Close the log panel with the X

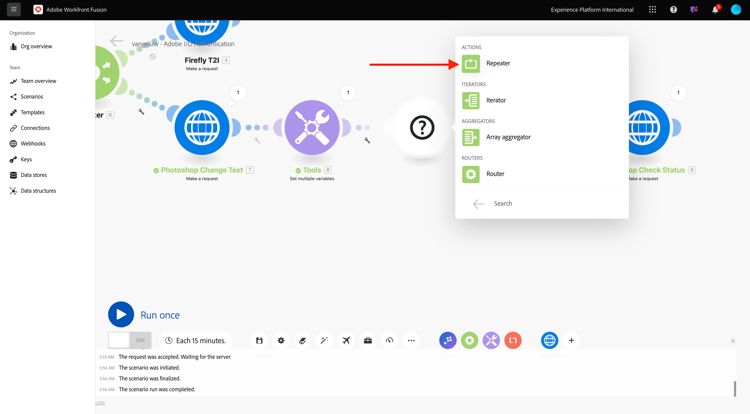pyautogui.click(x=733, y=341)
